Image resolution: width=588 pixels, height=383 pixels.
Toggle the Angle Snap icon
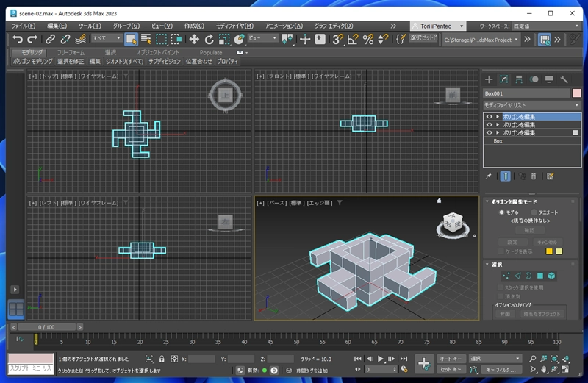point(353,39)
